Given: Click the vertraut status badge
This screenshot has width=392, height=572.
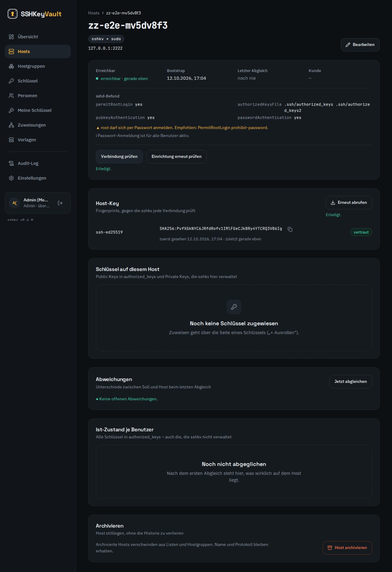Looking at the screenshot, I should (x=361, y=232).
